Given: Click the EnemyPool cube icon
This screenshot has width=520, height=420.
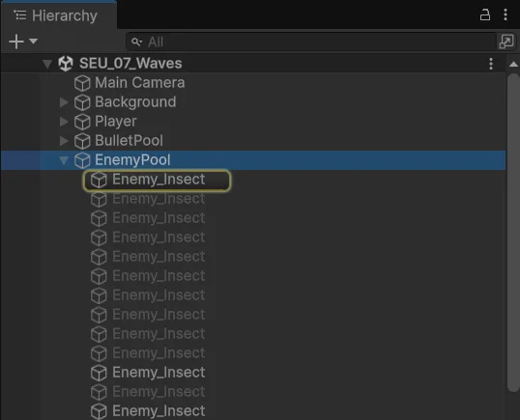Looking at the screenshot, I should pos(82,160).
